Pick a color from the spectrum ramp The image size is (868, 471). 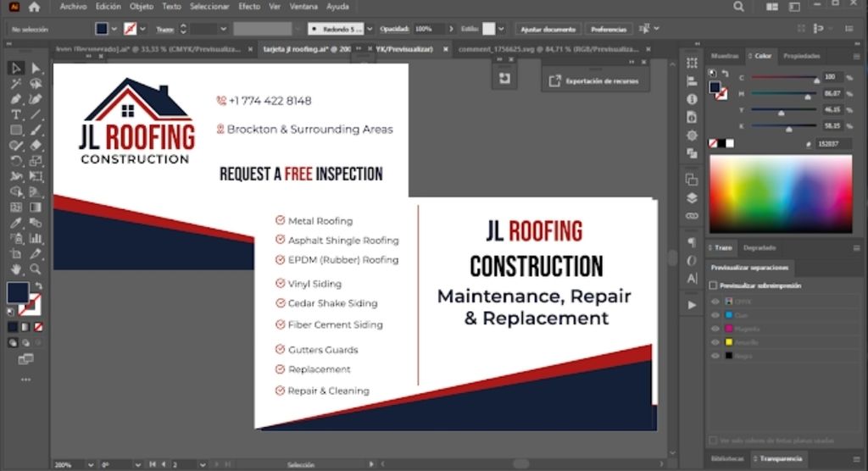[781, 194]
